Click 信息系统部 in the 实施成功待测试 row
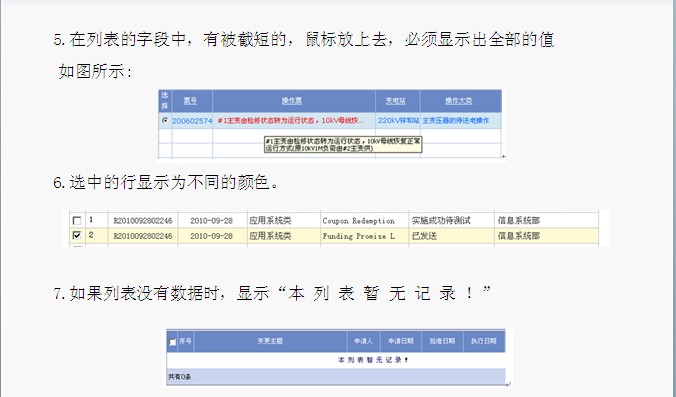This screenshot has height=397, width=676. (519, 221)
